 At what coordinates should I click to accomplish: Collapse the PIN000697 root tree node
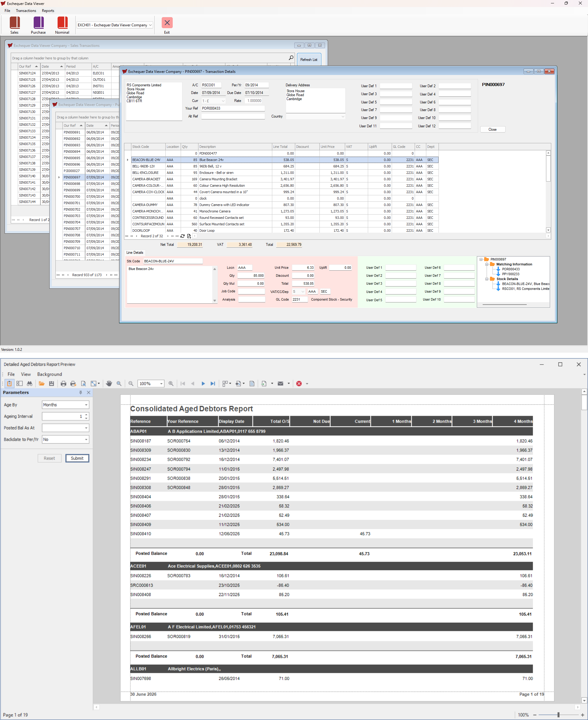(x=481, y=259)
